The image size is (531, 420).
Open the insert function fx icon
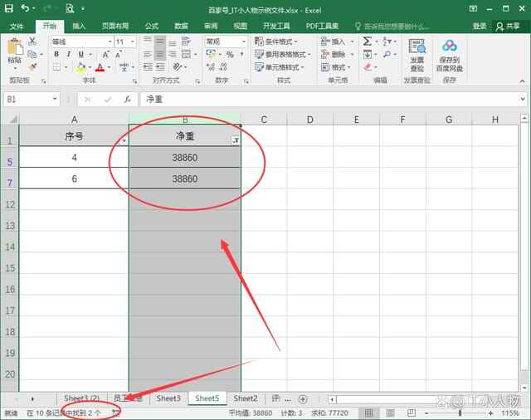[127, 100]
